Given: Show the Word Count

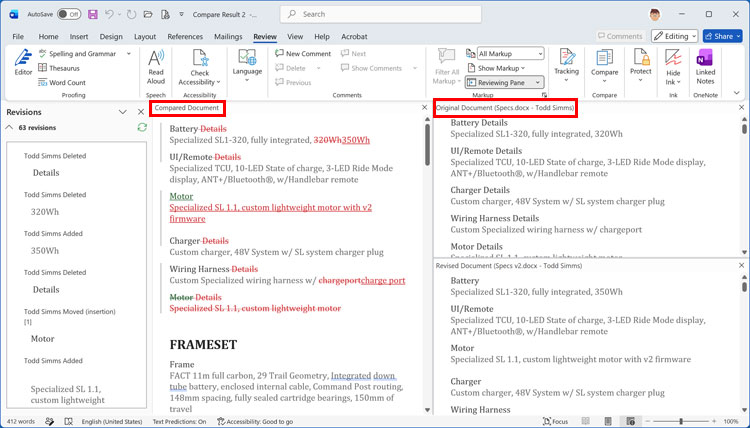Looking at the screenshot, I should pyautogui.click(x=62, y=82).
